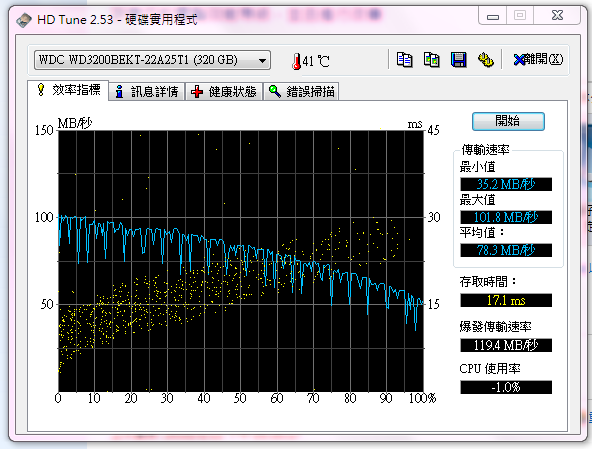This screenshot has height=449, width=592.
Task: Open the options gear icon
Action: 486,60
